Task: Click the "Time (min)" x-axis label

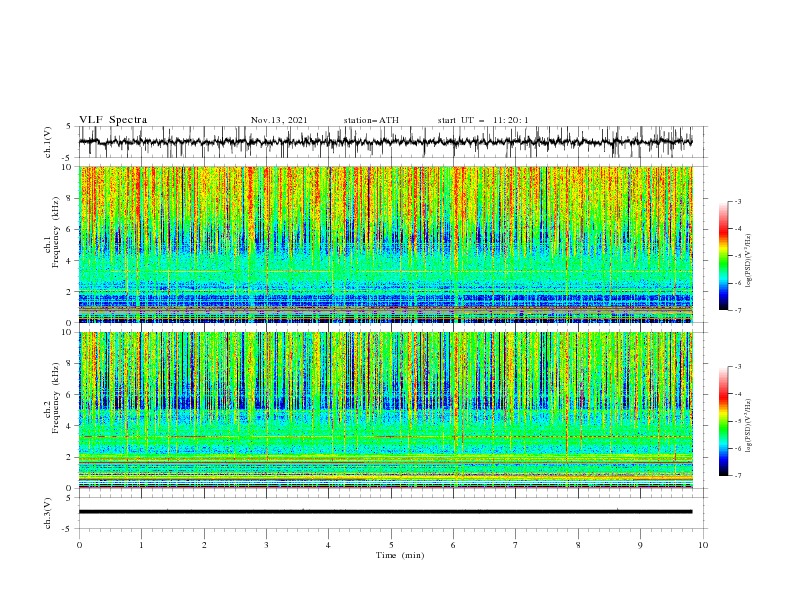Action: click(400, 555)
